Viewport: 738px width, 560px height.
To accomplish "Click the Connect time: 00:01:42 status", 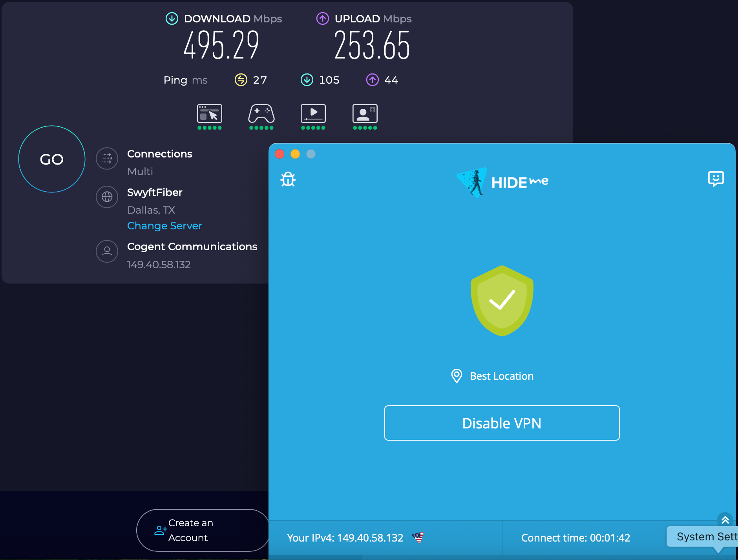I will pyautogui.click(x=576, y=538).
